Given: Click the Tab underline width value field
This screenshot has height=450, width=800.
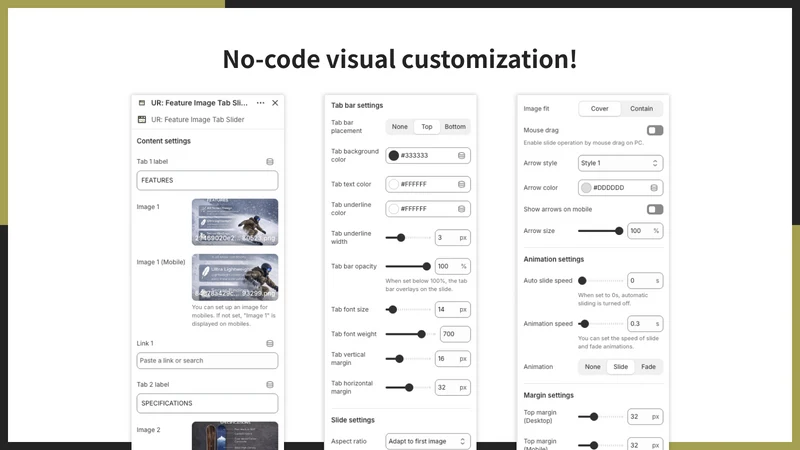Looking at the screenshot, I should pos(453,238).
